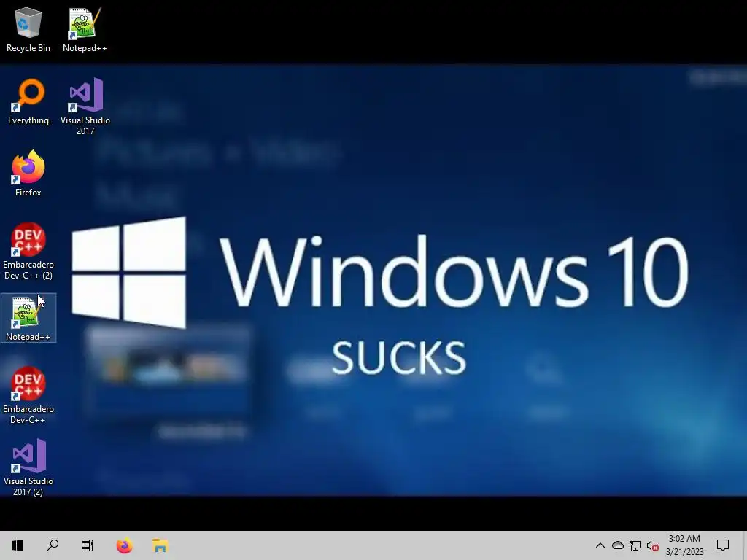Select the highlighted Notepad++ desktop shortcut
Image resolution: width=747 pixels, height=560 pixels.
[x=28, y=318]
